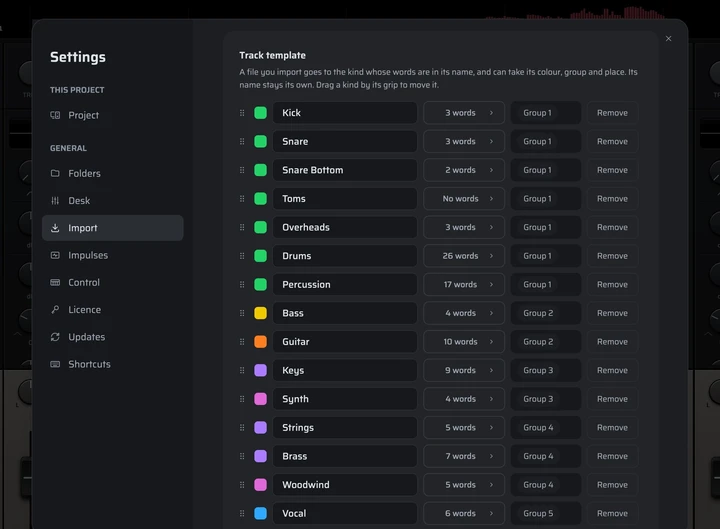Remove the Overheads track kind

coord(612,227)
